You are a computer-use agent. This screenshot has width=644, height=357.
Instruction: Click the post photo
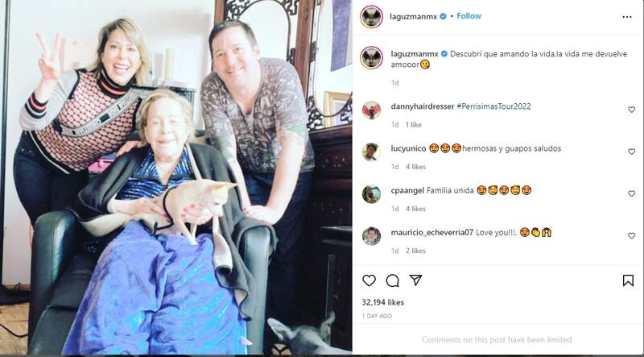tap(176, 177)
